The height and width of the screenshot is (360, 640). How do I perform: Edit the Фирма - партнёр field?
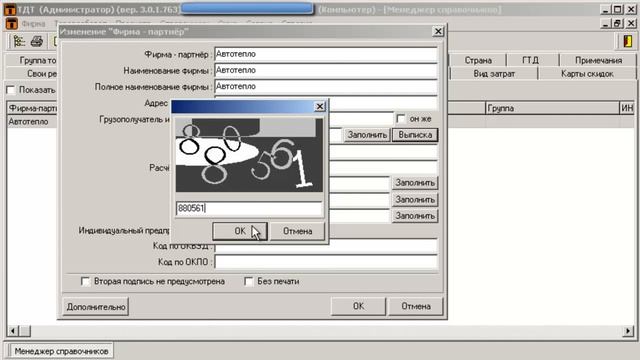point(326,54)
